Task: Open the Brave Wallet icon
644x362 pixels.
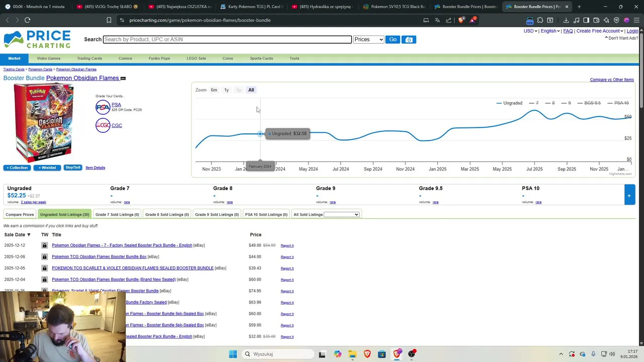Action: [596, 20]
